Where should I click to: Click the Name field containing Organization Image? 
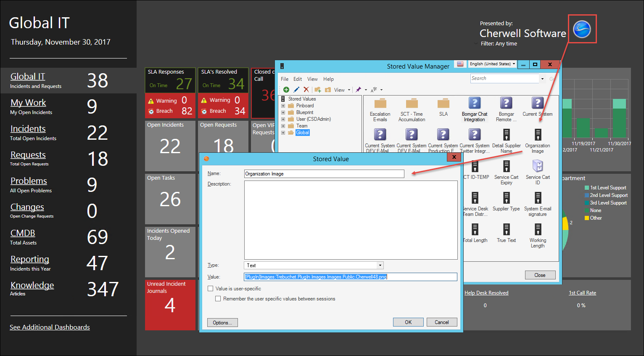click(x=324, y=174)
